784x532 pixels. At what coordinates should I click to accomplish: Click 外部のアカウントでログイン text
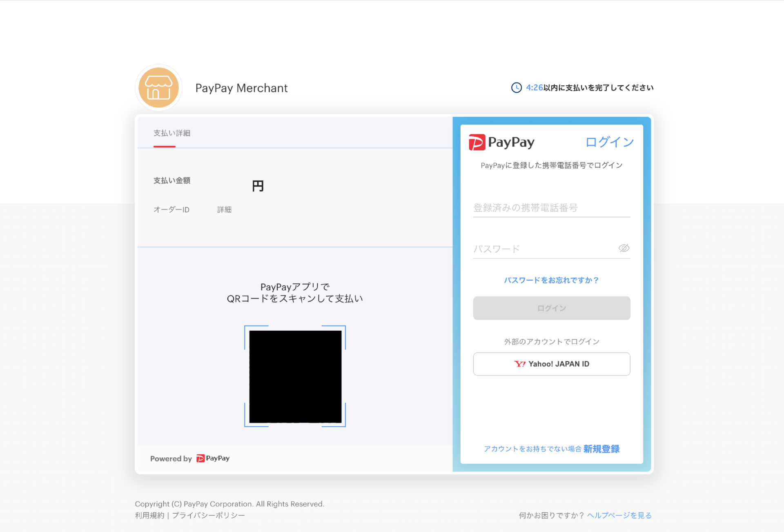[552, 341]
